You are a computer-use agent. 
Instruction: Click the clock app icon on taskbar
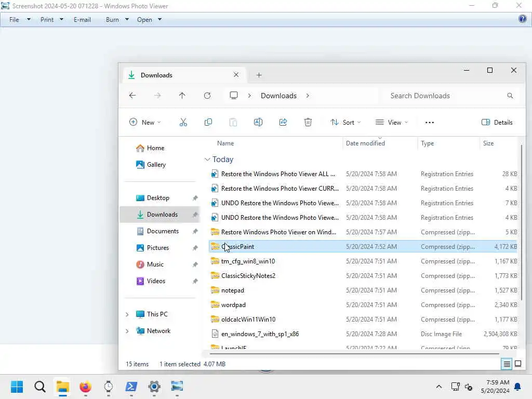(x=108, y=387)
